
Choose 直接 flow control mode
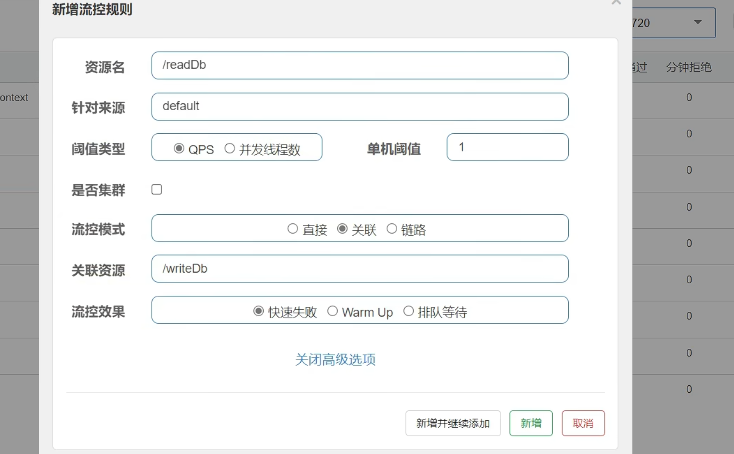[293, 228]
